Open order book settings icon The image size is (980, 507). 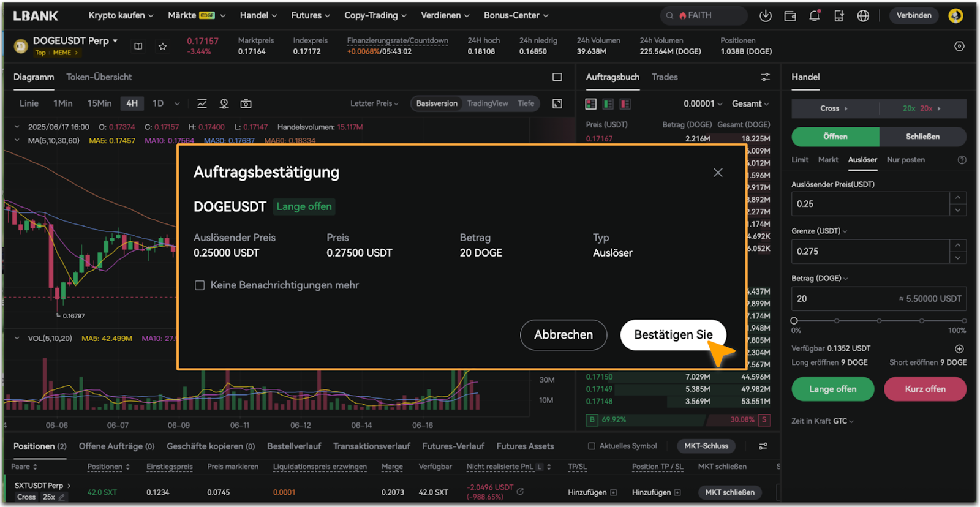tap(765, 77)
